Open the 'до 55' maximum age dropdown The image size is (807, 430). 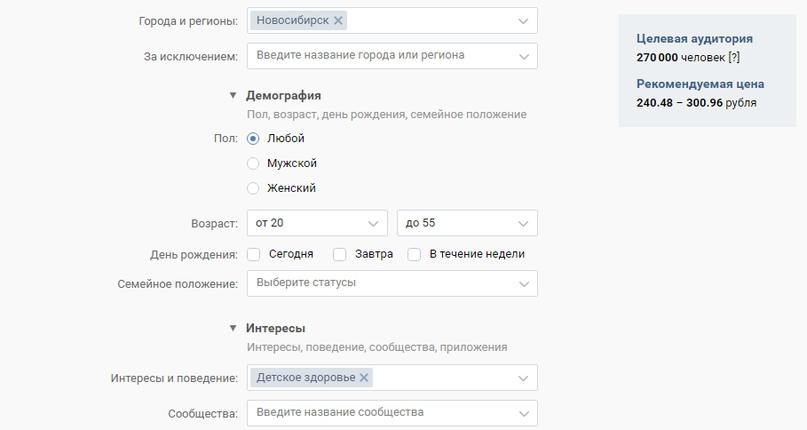(467, 223)
